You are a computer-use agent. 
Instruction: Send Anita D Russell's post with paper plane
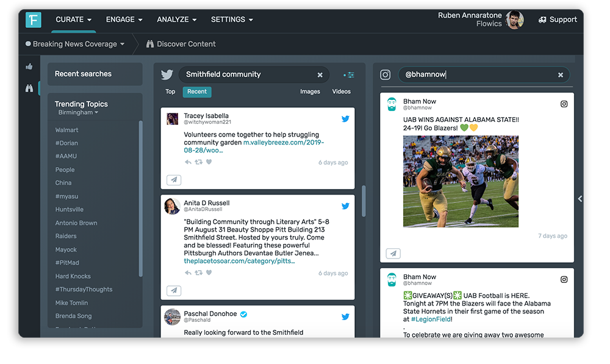tap(174, 290)
